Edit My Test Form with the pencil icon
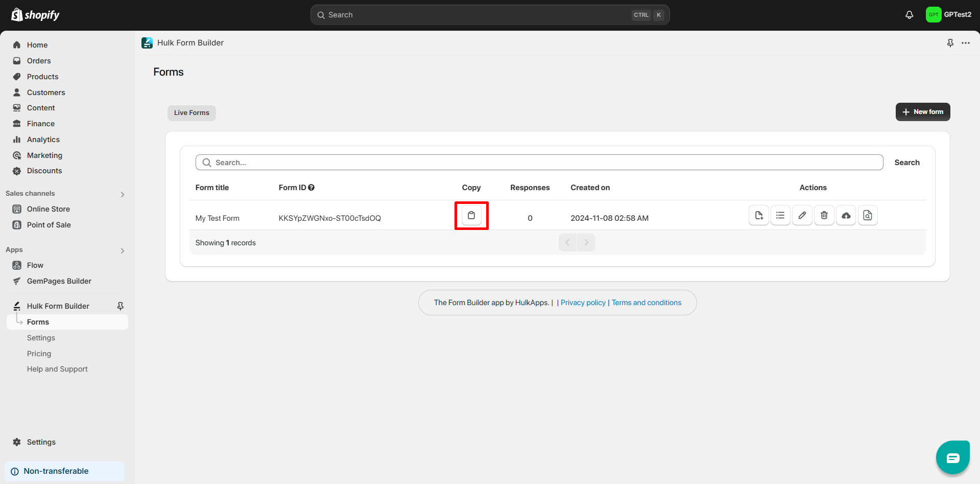 (802, 216)
